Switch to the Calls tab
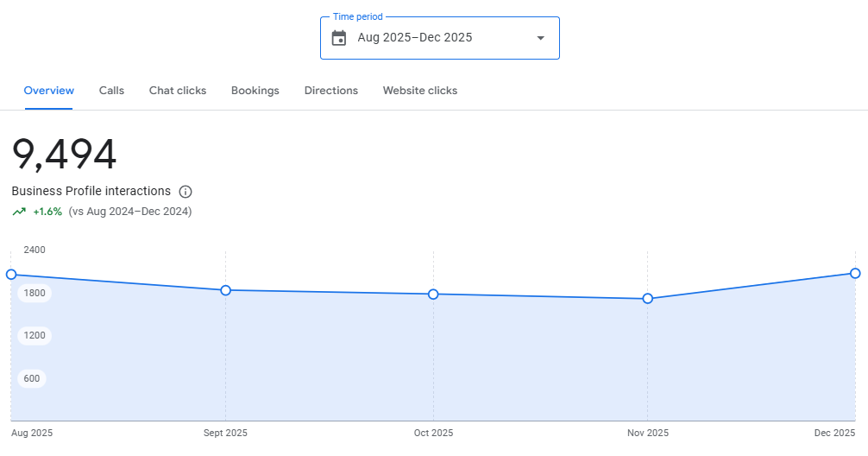 click(111, 91)
